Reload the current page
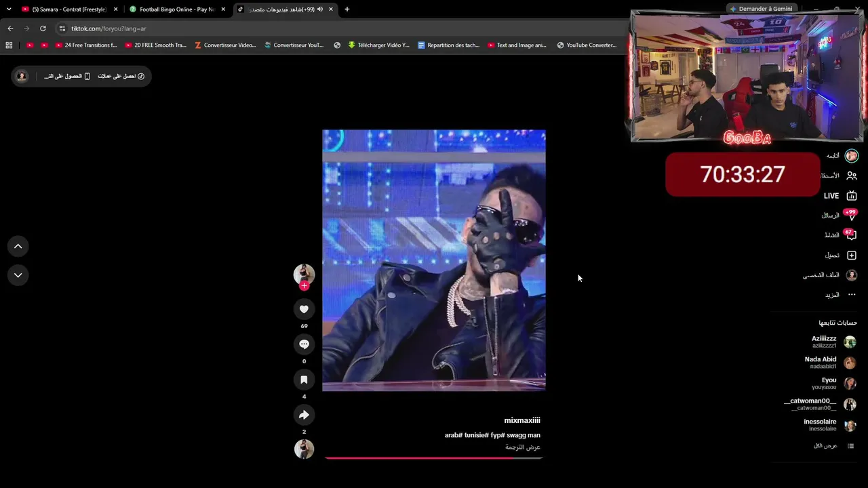Image resolution: width=868 pixels, height=488 pixels. [x=43, y=28]
